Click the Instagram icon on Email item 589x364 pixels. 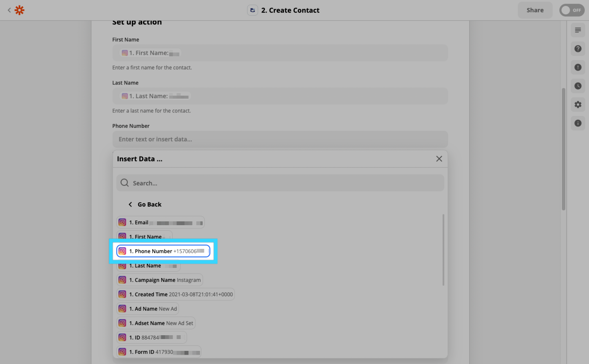(122, 223)
